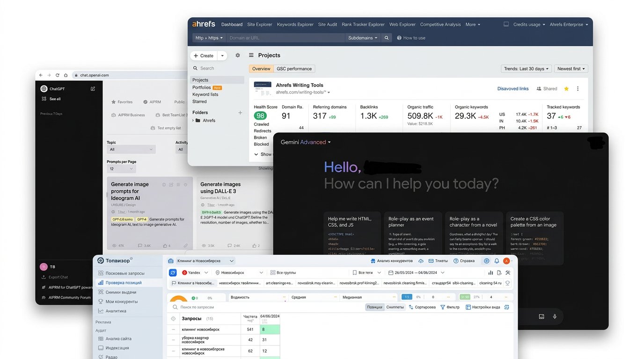Open the three-dot menu for Ahrefs Writing Tools
Image resolution: width=644 pixels, height=359 pixels.
tap(578, 89)
